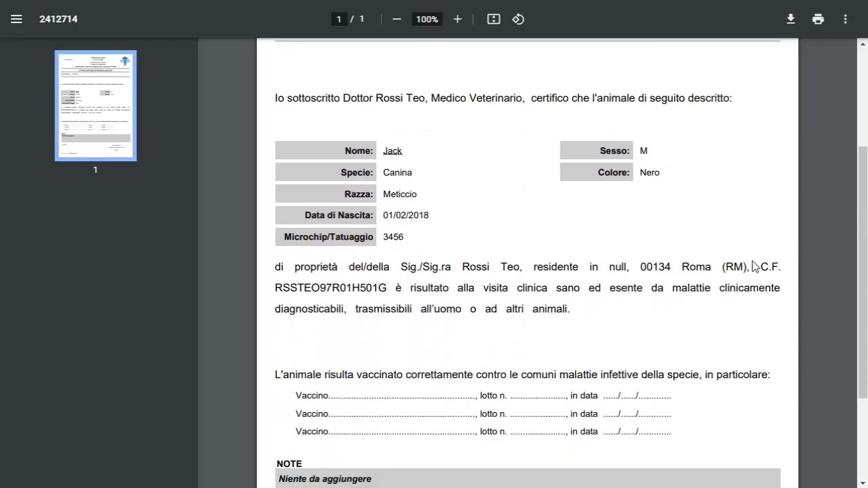Click the 'Colore:' label
This screenshot has width=868, height=488.
[596, 172]
